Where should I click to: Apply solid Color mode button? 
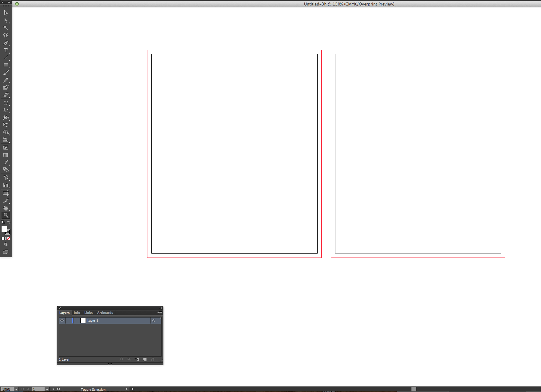[x=3, y=238]
